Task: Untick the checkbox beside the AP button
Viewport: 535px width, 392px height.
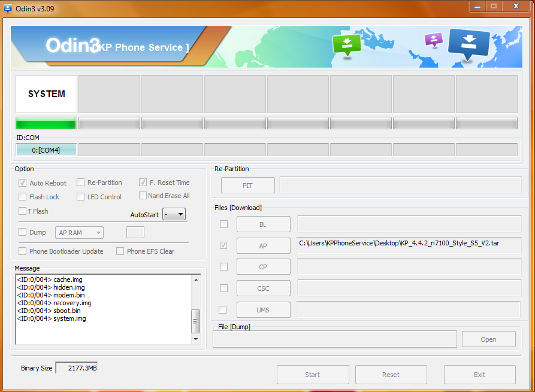Action: click(224, 245)
